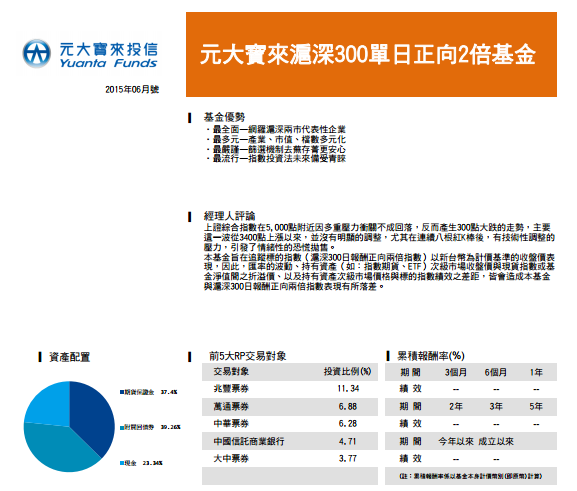
Task: Click the value 4.71 in the RP table
Action: coord(348,441)
